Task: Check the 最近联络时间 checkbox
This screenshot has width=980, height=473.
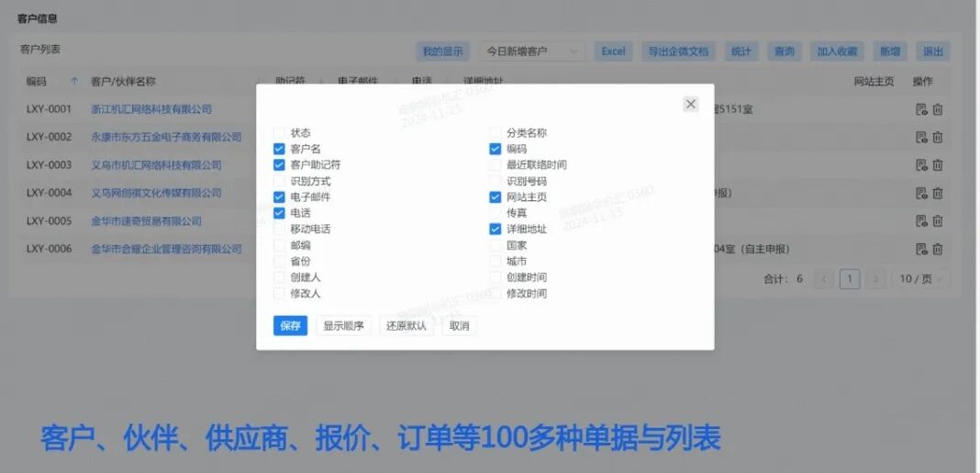Action: click(x=495, y=165)
